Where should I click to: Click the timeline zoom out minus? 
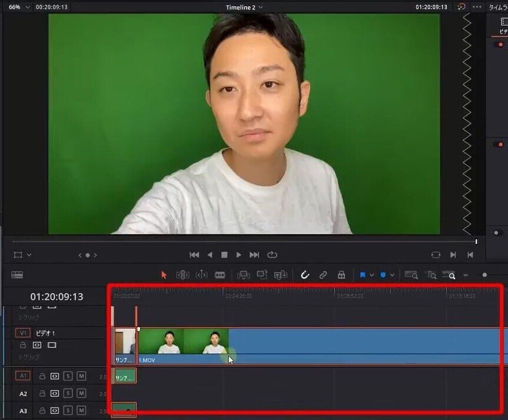coord(466,275)
